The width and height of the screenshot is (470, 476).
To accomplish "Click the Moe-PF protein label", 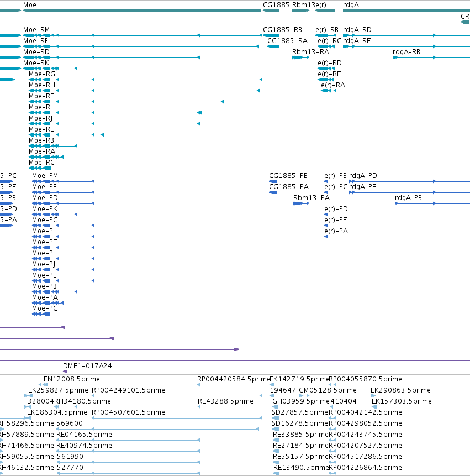I will coord(44,187).
